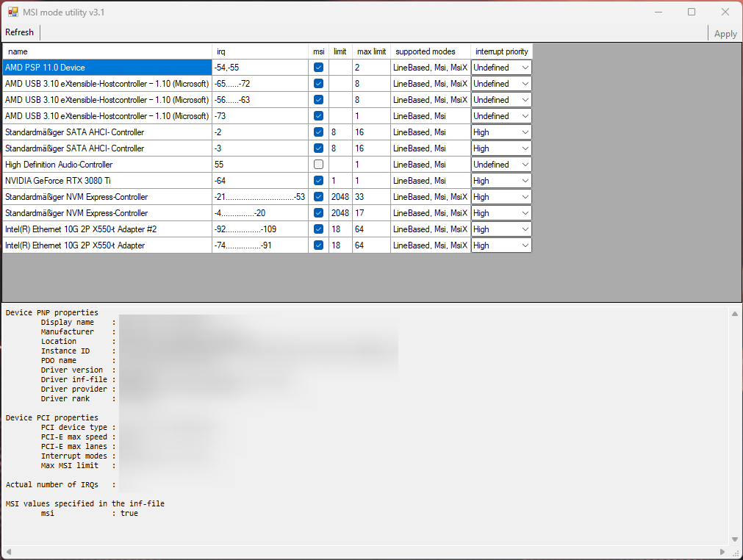Image resolution: width=743 pixels, height=560 pixels.
Task: Open priority dropdown for USB controller IRQ -56...-63
Action: coord(501,99)
